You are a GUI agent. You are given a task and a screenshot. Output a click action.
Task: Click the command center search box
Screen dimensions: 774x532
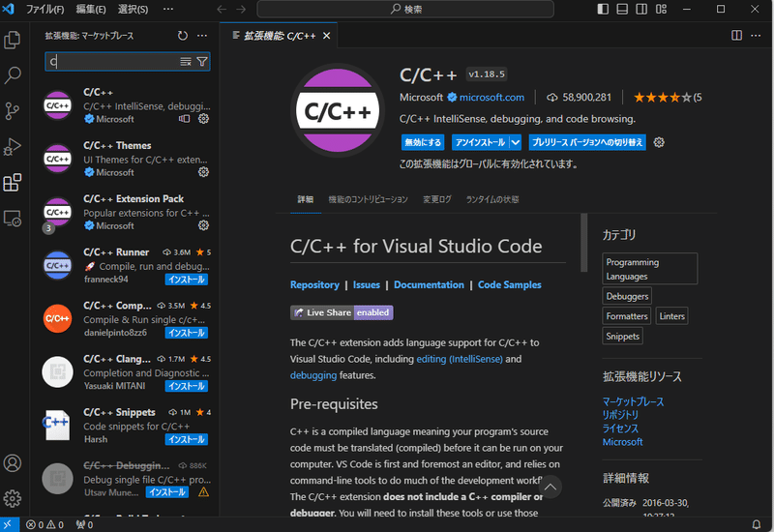pyautogui.click(x=405, y=9)
